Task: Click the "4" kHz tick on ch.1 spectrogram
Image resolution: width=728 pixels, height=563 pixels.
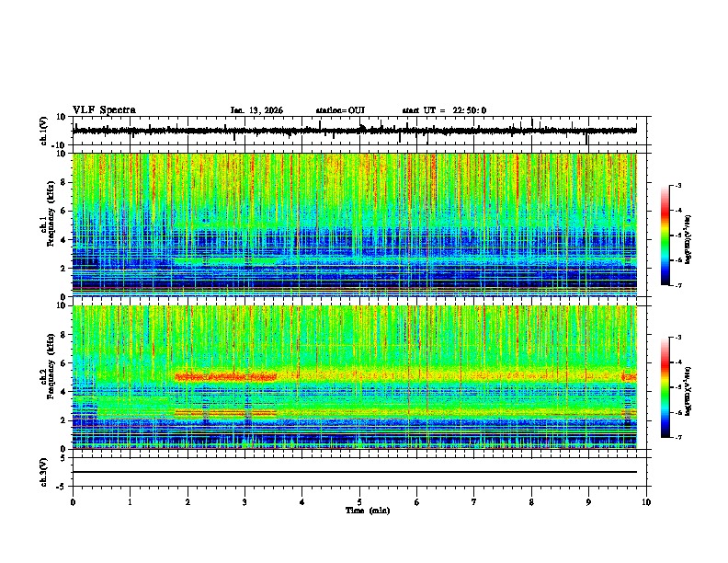Action: (x=64, y=240)
